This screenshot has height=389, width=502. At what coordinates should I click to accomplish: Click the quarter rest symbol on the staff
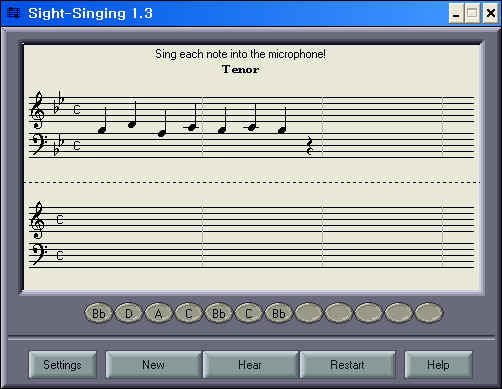[310, 146]
